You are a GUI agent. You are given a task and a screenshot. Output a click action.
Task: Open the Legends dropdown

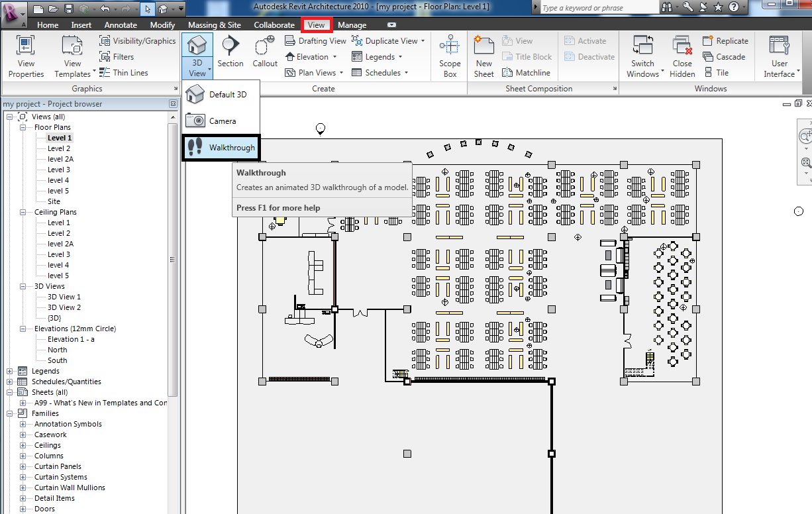click(378, 57)
